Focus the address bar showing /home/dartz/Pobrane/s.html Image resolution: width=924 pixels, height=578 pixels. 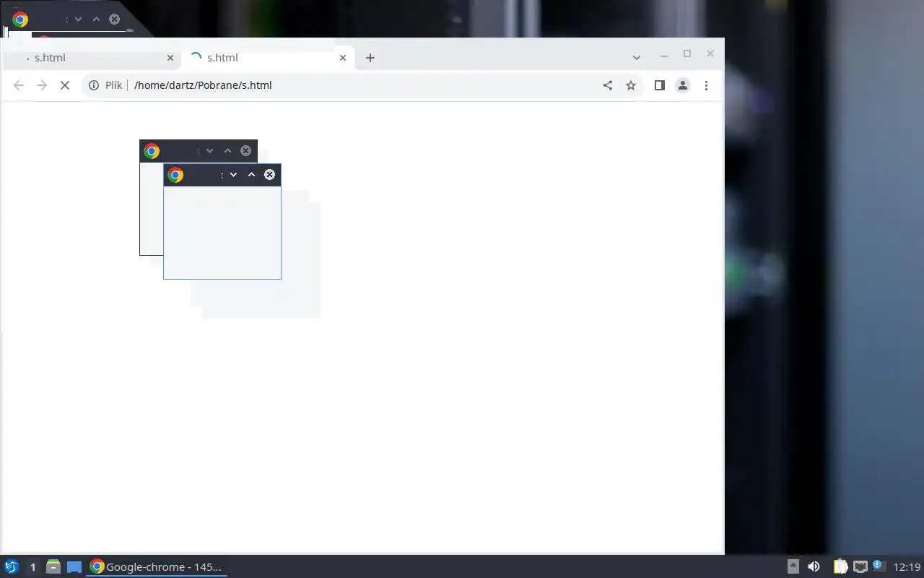coord(361,85)
